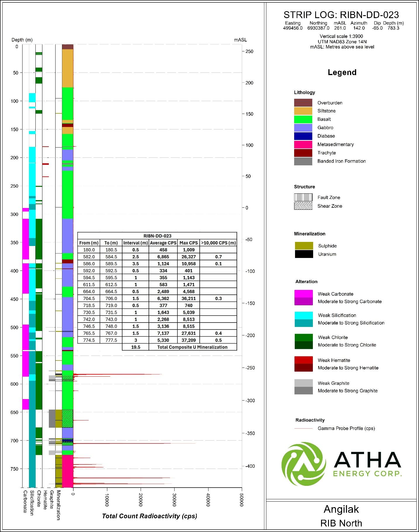Click the Moderate to Strong Silicification swatch
The image size is (419, 532).
click(x=304, y=323)
